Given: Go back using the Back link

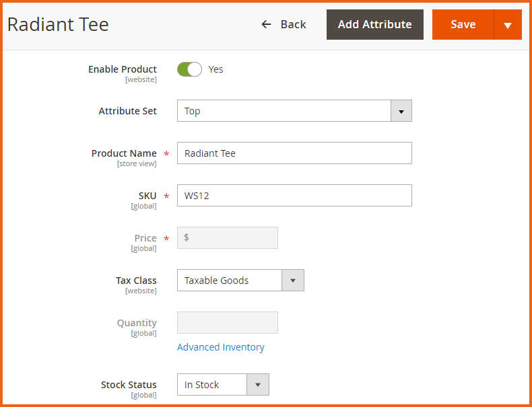Looking at the screenshot, I should [293, 24].
